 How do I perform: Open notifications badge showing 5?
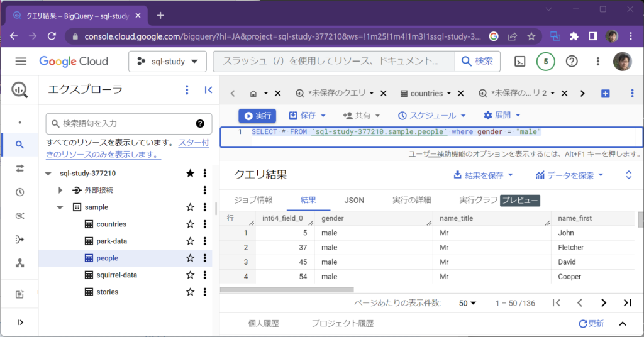tap(545, 62)
